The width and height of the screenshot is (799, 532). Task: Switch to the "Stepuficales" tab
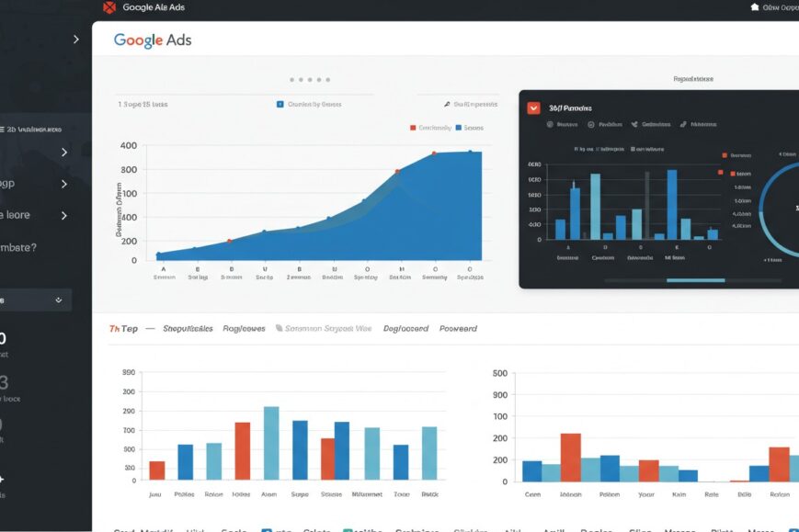coord(188,329)
